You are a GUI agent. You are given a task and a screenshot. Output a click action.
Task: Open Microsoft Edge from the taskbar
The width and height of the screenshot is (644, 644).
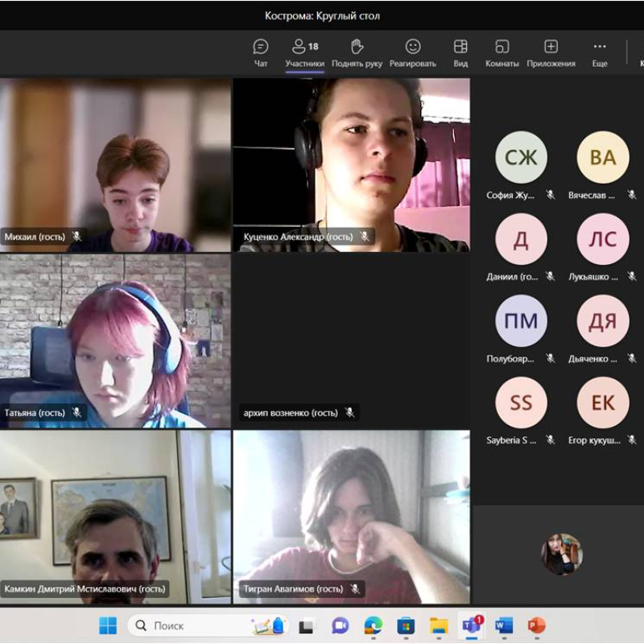point(373,625)
